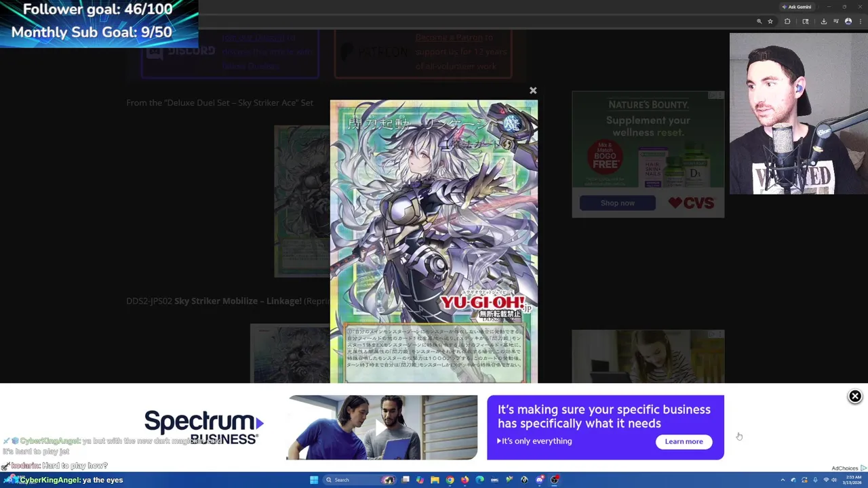Open Chrome three-dot menu
Screen dimensions: 868x488
(x=861, y=22)
